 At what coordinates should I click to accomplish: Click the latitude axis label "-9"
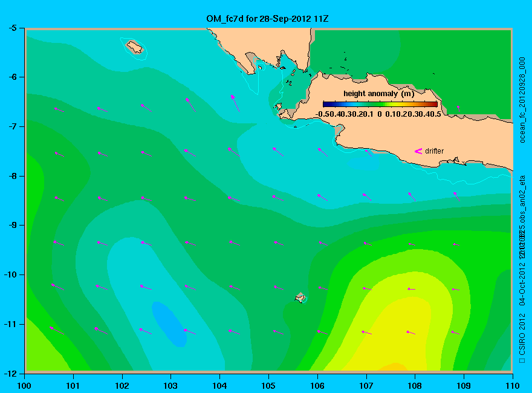tap(12, 226)
